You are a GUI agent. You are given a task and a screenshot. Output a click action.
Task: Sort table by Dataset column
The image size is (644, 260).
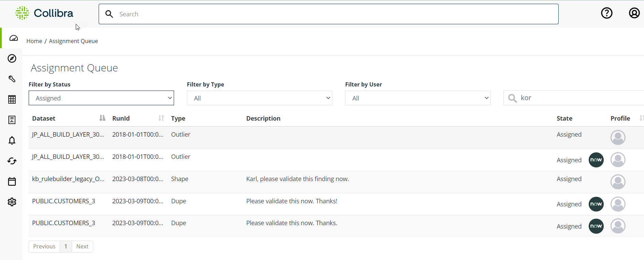point(102,118)
